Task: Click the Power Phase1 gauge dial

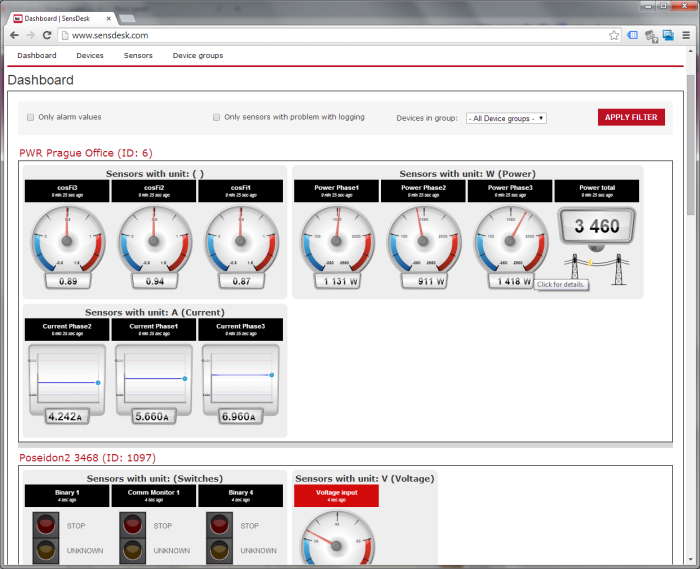Action: 337,239
